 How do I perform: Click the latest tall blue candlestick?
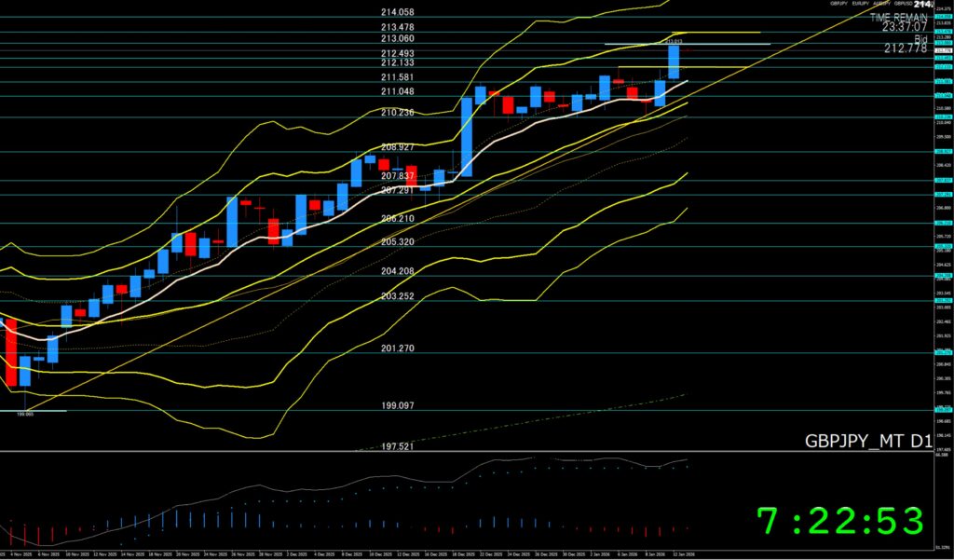click(674, 61)
